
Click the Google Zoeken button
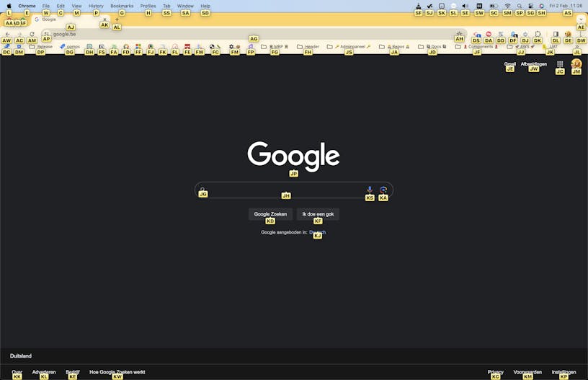[270, 214]
